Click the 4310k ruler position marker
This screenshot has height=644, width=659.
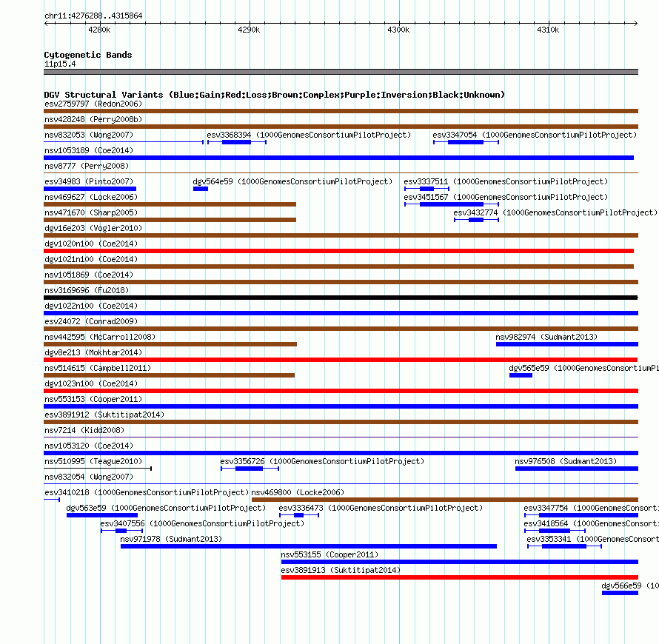click(x=548, y=30)
